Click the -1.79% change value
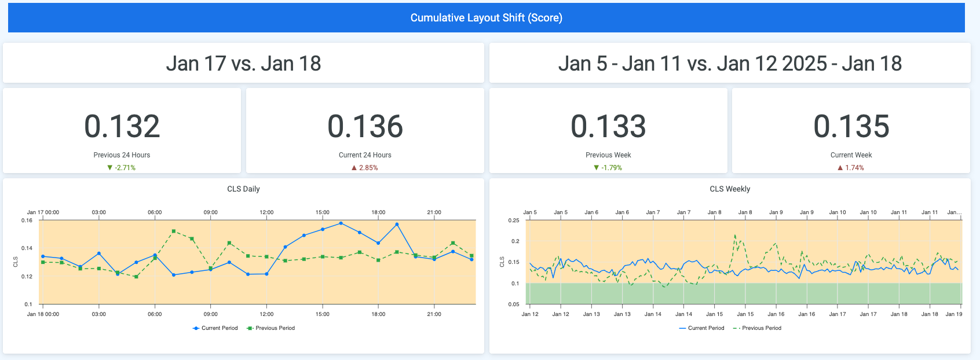This screenshot has height=360, width=980. 612,168
